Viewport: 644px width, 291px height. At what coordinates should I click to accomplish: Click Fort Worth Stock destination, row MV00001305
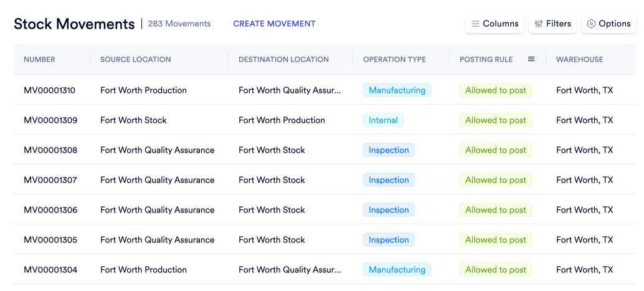point(272,240)
